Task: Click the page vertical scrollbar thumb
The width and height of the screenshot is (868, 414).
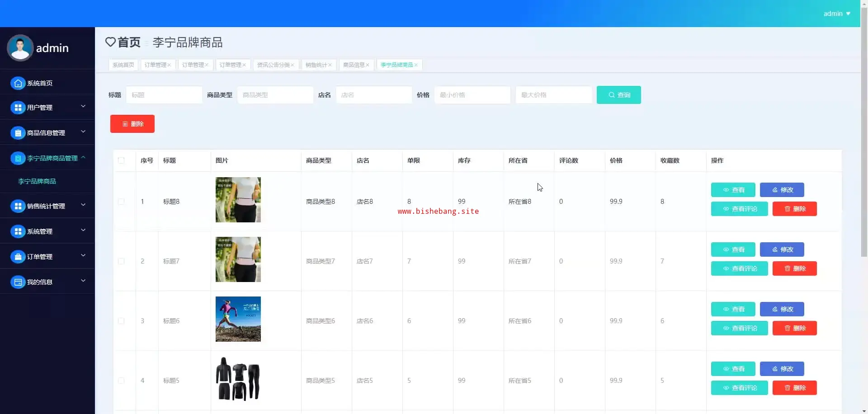Action: tap(864, 136)
